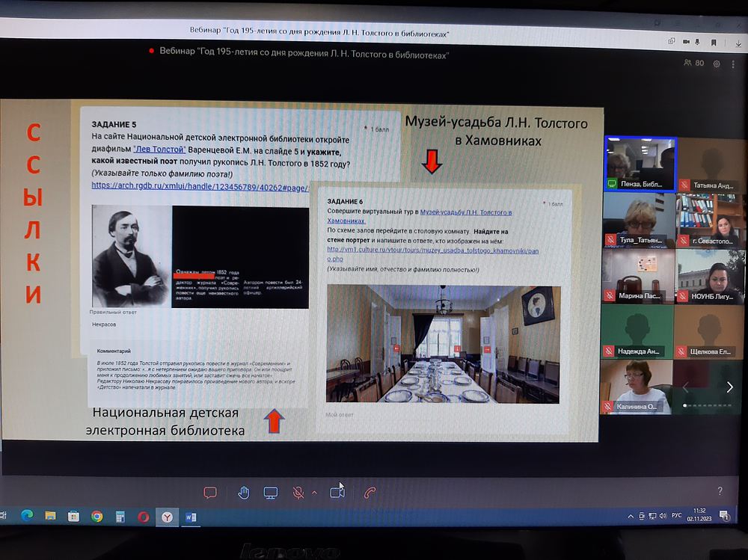Expand microphone options caret
Screen dimensions: 748x560
pos(314,492)
